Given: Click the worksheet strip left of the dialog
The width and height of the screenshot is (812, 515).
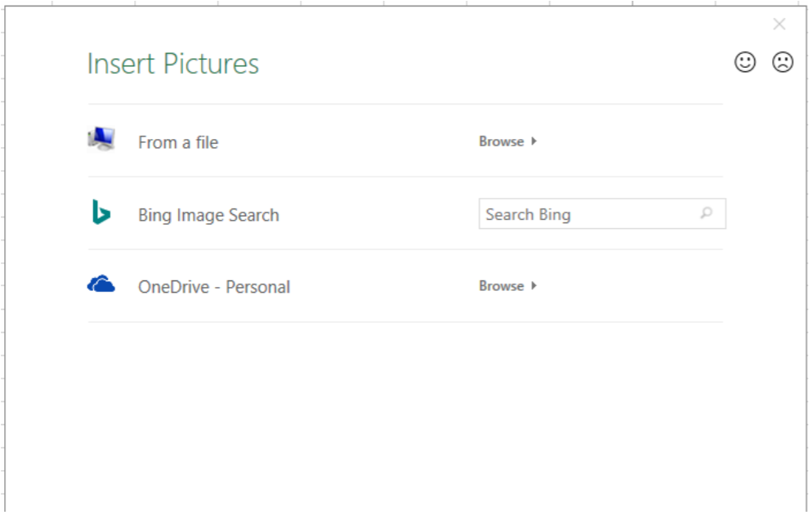Looking at the screenshot, I should click(2, 245).
